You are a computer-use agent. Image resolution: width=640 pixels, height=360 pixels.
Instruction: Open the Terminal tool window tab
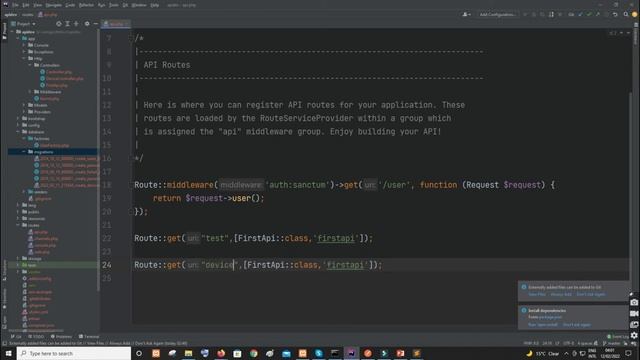point(89,337)
